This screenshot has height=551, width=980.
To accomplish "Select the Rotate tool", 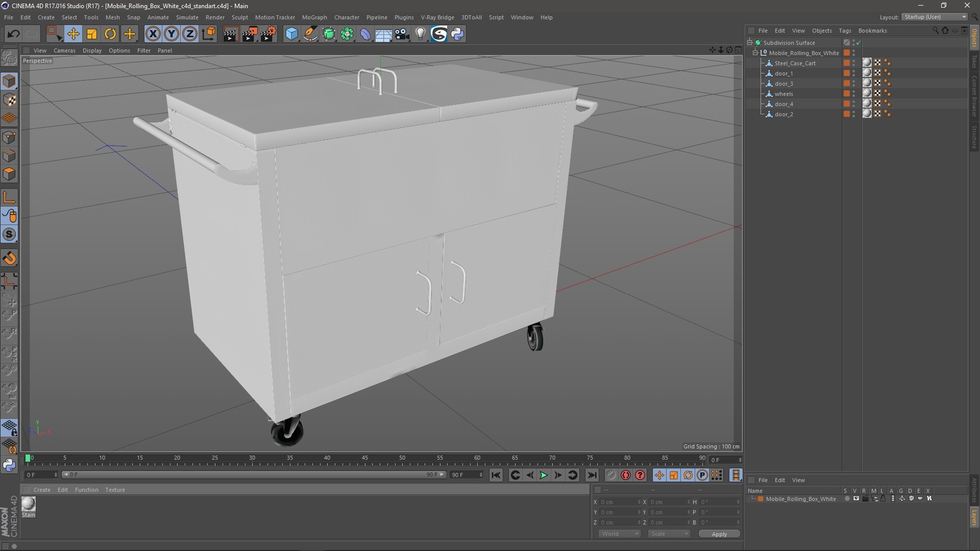I will coord(110,34).
